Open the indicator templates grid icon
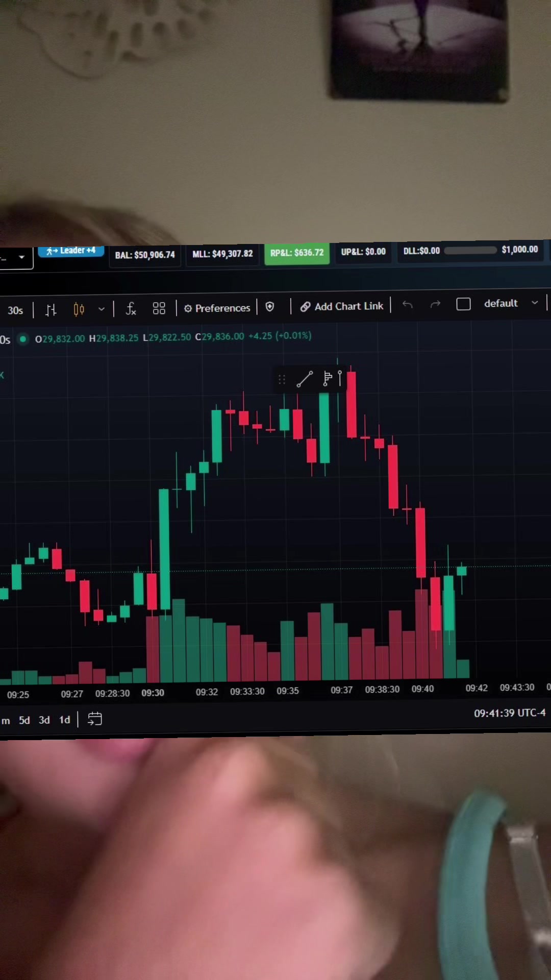This screenshot has height=980, width=551. [x=159, y=308]
